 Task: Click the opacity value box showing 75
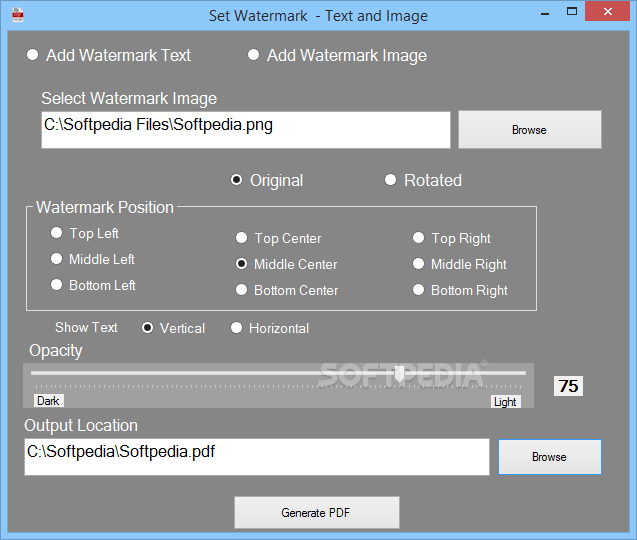click(x=568, y=386)
